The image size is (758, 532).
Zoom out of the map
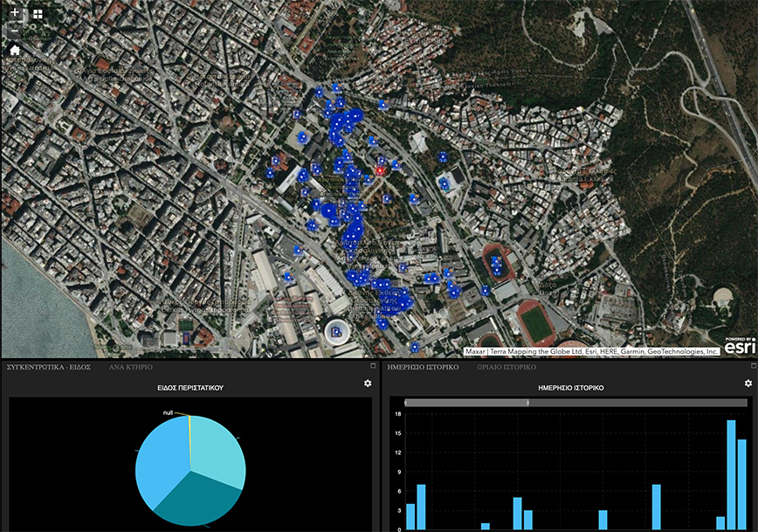tap(14, 31)
